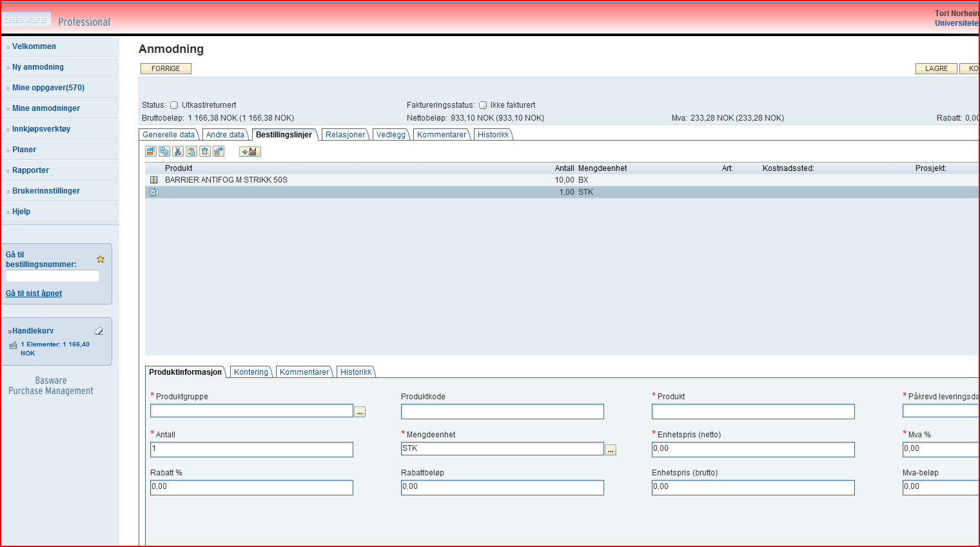Toggle the Ikke fakturert checkbox
980x547 pixels.
pyautogui.click(x=483, y=105)
